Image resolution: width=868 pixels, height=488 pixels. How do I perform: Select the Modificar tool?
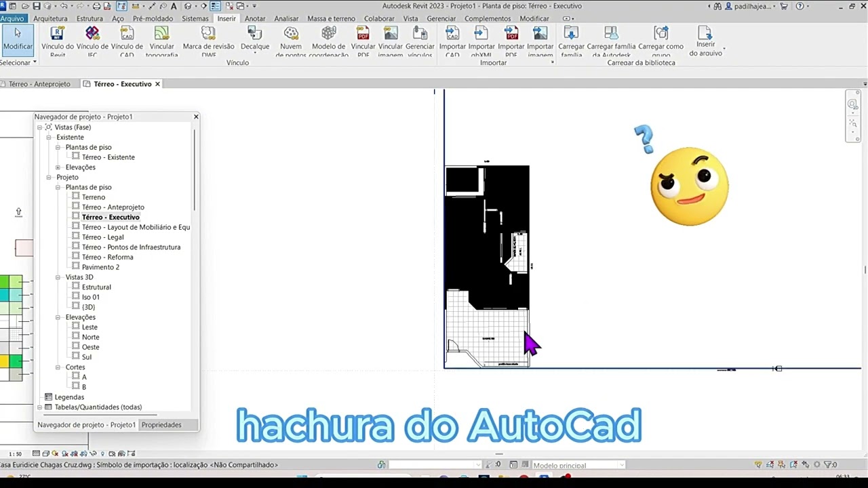pyautogui.click(x=18, y=39)
